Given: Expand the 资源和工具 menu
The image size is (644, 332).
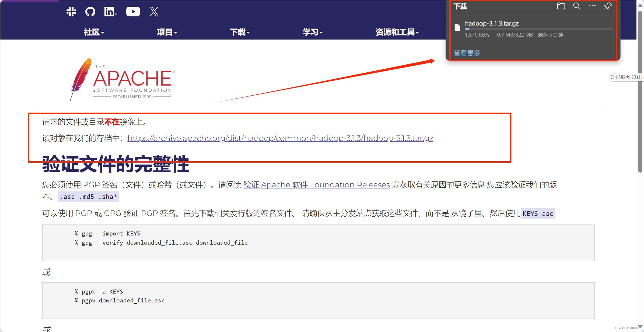Looking at the screenshot, I should 397,32.
